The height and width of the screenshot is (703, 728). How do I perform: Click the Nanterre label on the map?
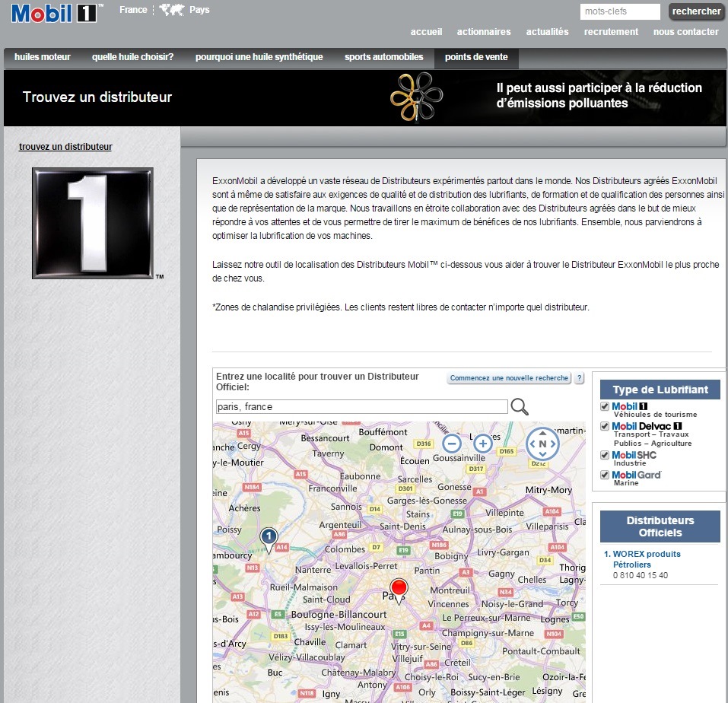(313, 570)
